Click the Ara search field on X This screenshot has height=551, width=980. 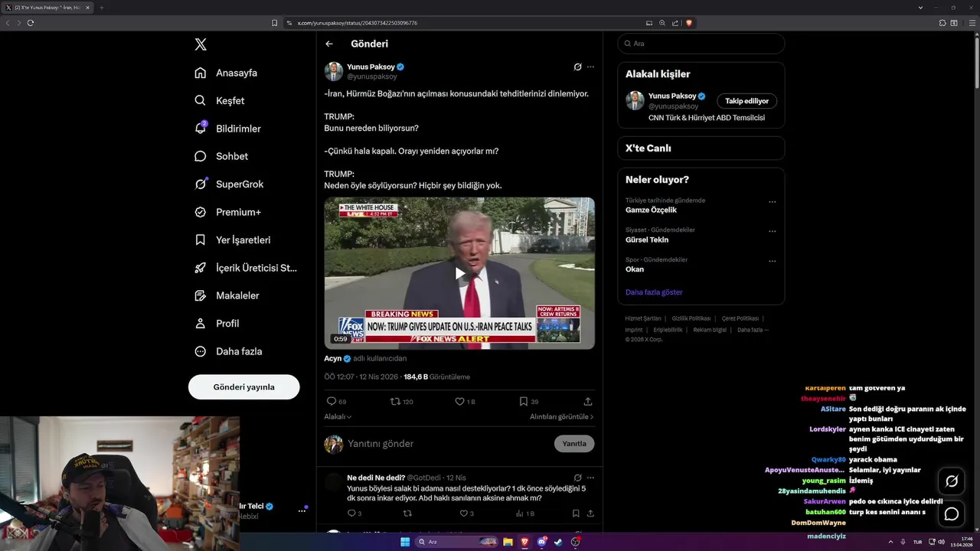pyautogui.click(x=701, y=44)
